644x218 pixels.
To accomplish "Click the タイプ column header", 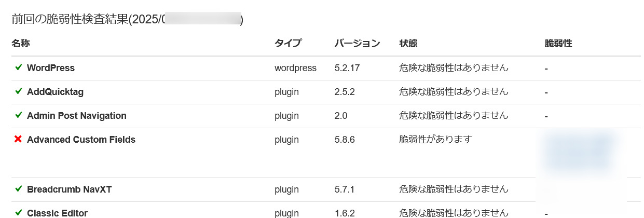I will point(288,44).
